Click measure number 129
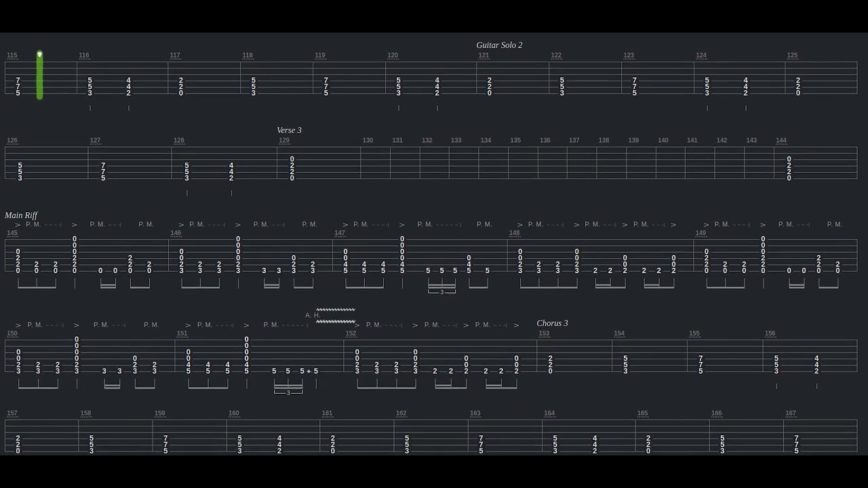The image size is (868, 488). (284, 141)
